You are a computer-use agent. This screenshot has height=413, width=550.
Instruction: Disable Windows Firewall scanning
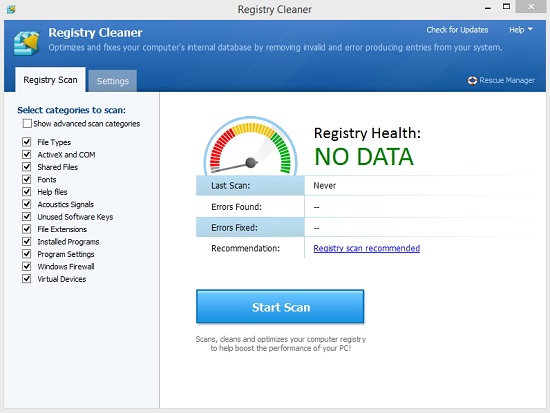click(27, 266)
